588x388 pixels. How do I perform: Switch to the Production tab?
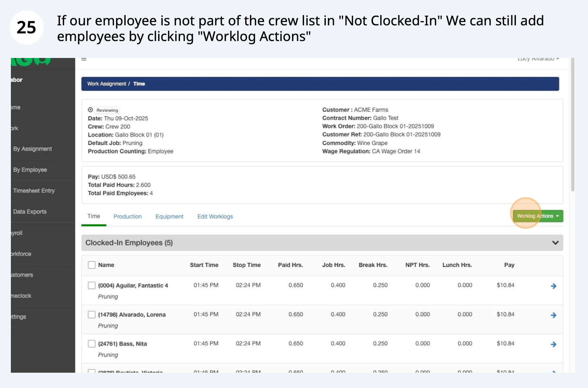[127, 217]
